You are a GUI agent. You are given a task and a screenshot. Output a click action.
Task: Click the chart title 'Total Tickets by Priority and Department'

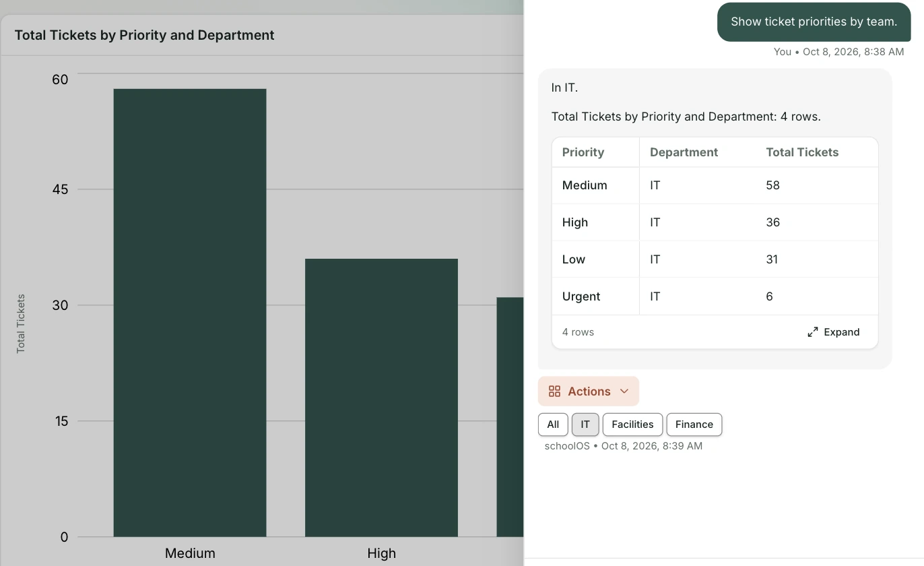click(x=144, y=35)
